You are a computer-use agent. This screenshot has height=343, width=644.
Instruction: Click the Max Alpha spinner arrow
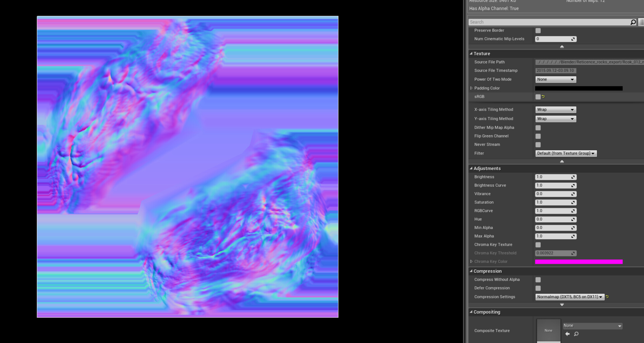coord(573,236)
